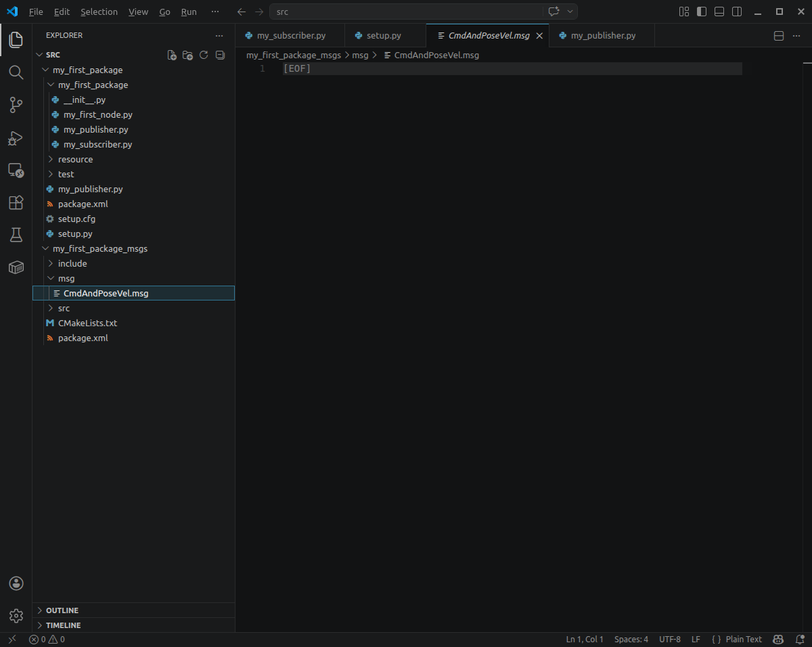Open my_first_node.py in Explorer
Image resolution: width=812 pixels, height=647 pixels.
point(133,114)
